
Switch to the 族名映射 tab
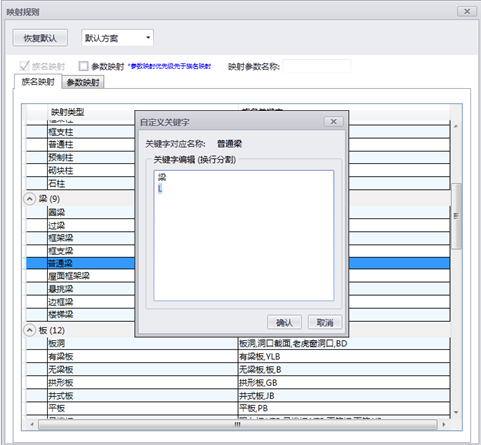pyautogui.click(x=38, y=82)
